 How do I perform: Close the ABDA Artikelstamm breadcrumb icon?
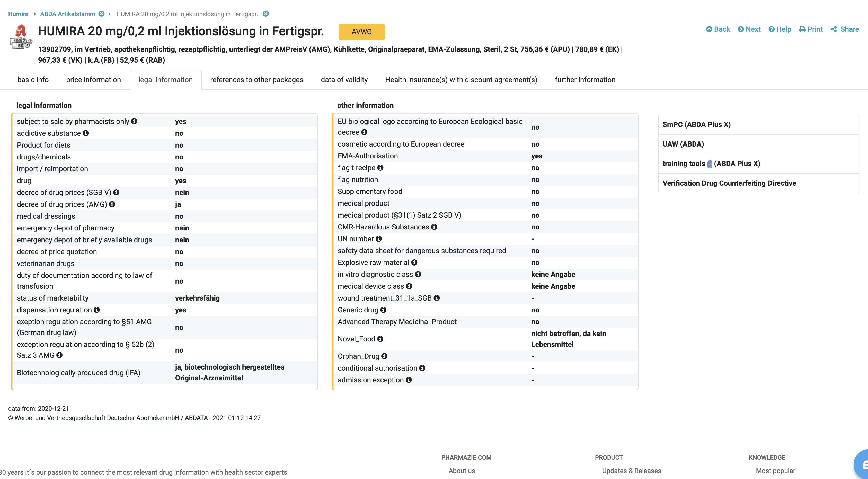click(x=101, y=14)
